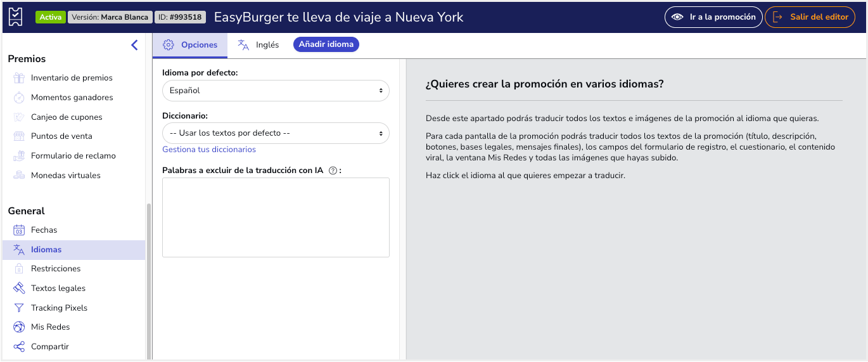
Task: Open Puntos de venta in sidebar
Action: [x=73, y=136]
